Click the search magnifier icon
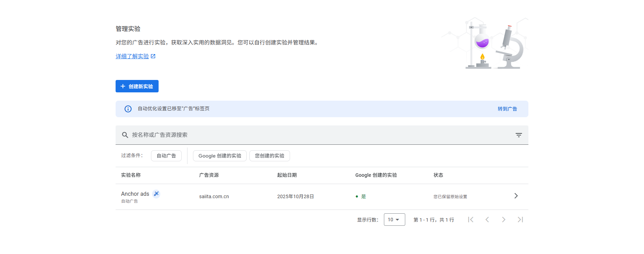 pos(125,135)
